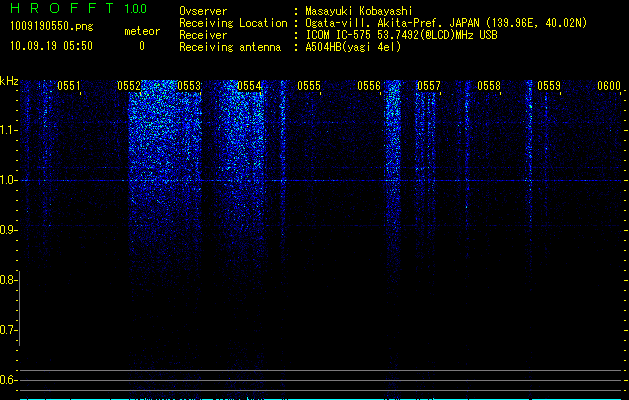
Task: Click the Receiving Location label
Action: tap(233, 23)
